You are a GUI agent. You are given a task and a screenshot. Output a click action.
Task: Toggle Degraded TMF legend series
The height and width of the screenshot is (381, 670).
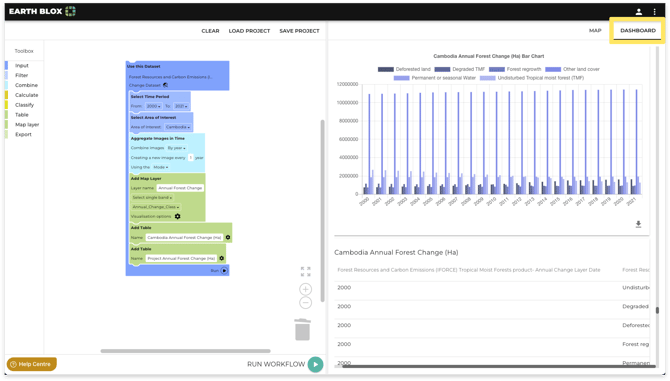point(460,69)
